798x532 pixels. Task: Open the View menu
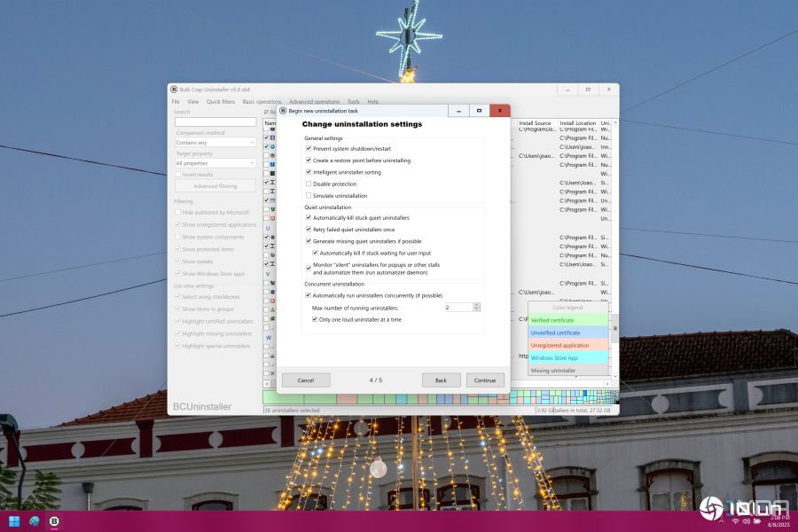(192, 102)
